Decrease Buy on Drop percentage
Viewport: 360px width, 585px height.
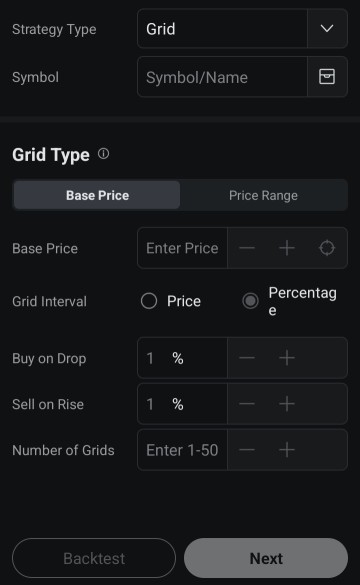click(x=247, y=358)
